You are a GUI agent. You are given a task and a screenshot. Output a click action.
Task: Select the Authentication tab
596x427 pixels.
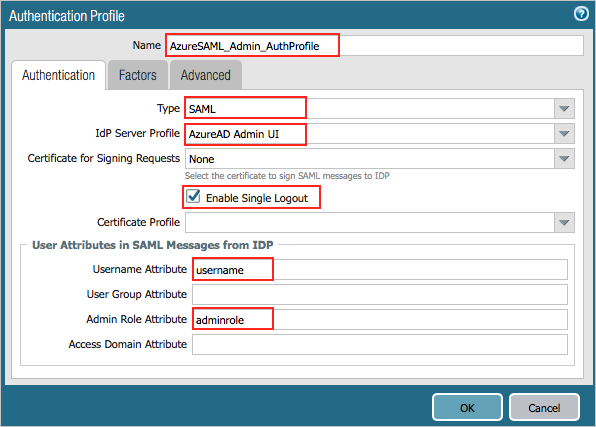click(58, 75)
